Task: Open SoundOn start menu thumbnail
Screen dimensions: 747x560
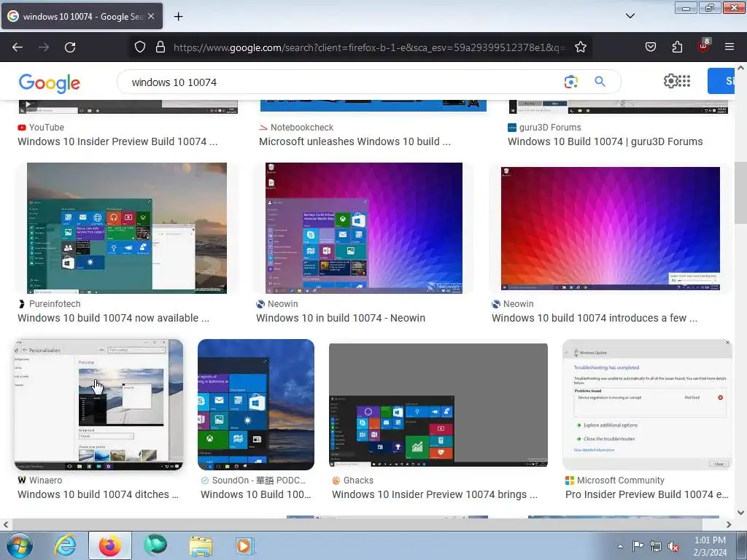Action: pos(256,405)
